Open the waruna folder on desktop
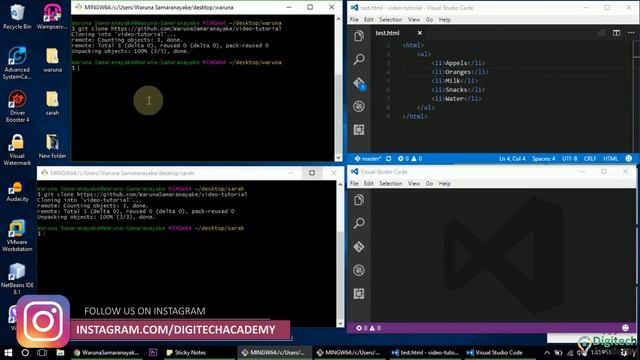Image resolution: width=640 pixels, height=360 pixels. (x=52, y=60)
